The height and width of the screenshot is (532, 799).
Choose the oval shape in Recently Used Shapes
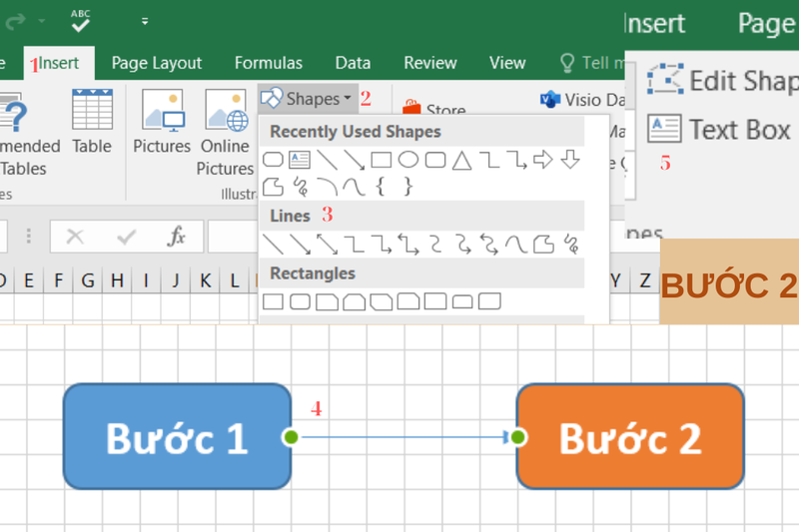tap(408, 160)
